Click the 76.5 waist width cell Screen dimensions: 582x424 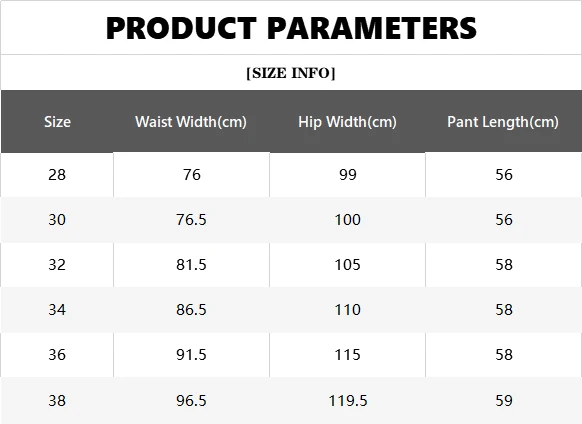[191, 219]
